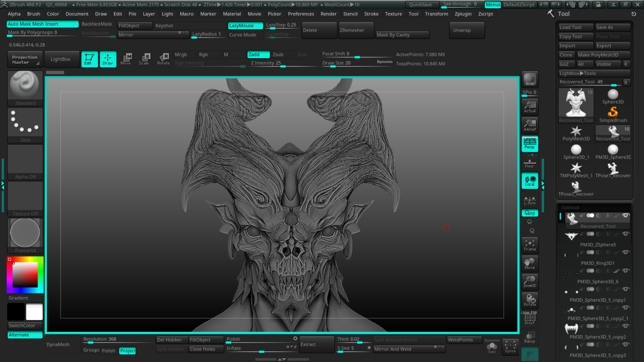
Task: Adjust the Z Intensity slider
Action: pyautogui.click(x=283, y=63)
